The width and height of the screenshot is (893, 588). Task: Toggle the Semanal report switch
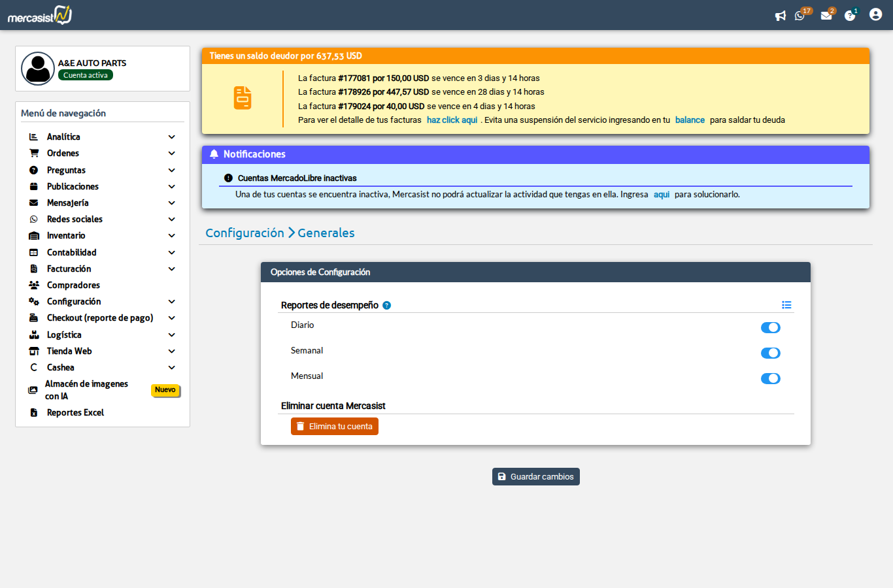click(771, 353)
